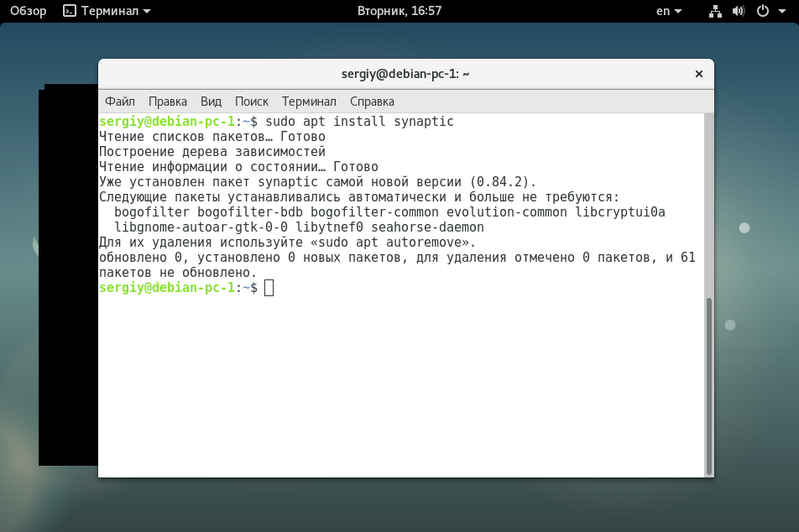
Task: Open the Справка menu
Action: tap(372, 102)
